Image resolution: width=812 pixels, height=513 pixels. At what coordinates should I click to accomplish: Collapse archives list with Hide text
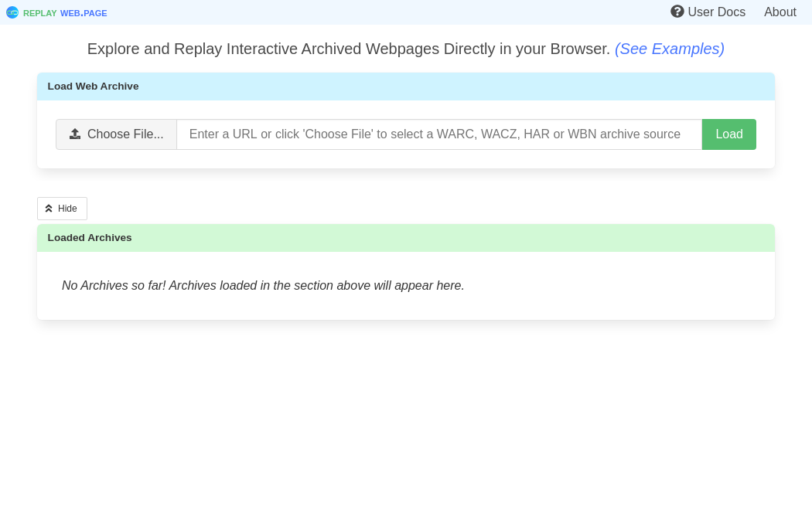(67, 209)
